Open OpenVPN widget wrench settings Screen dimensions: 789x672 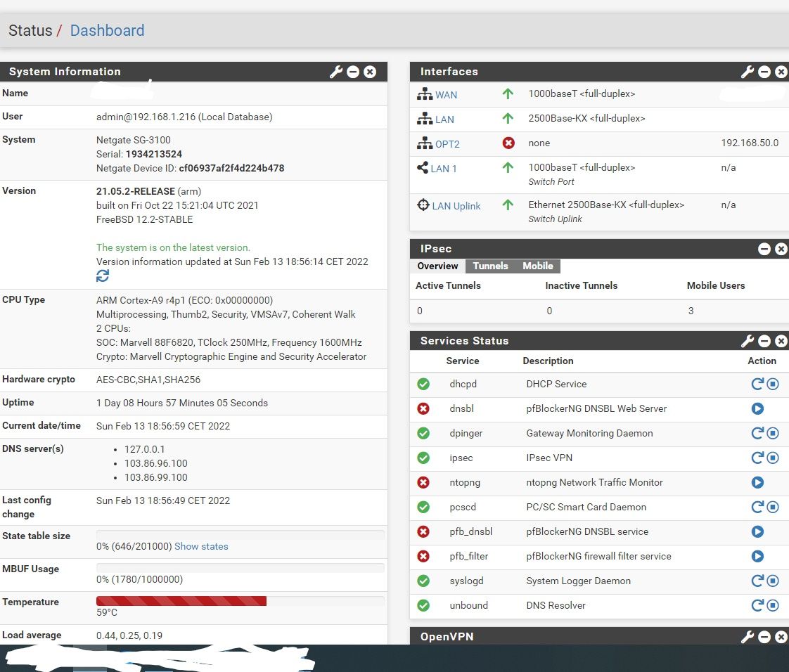click(748, 637)
